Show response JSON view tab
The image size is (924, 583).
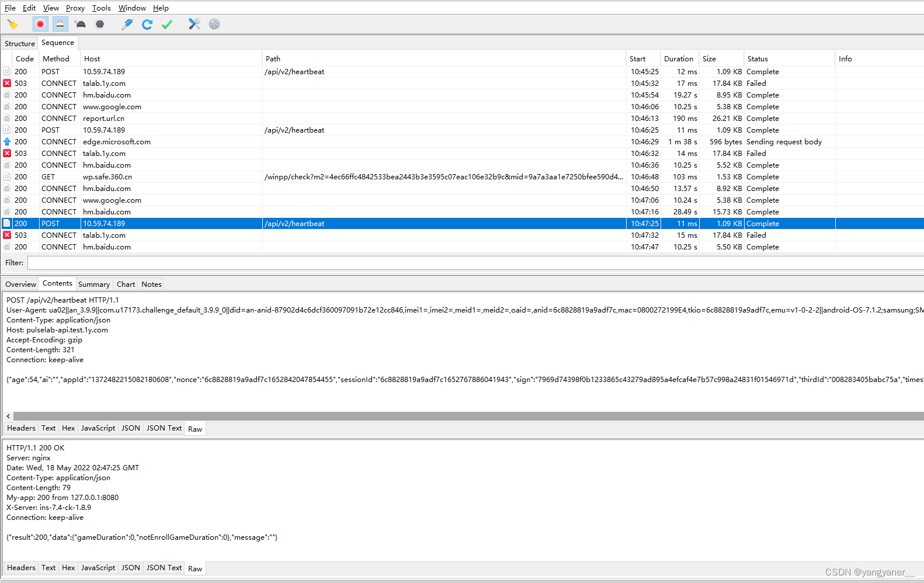click(x=131, y=567)
